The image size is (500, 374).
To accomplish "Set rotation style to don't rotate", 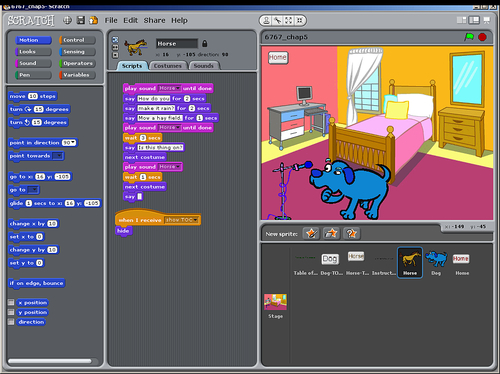I will 115,55.
